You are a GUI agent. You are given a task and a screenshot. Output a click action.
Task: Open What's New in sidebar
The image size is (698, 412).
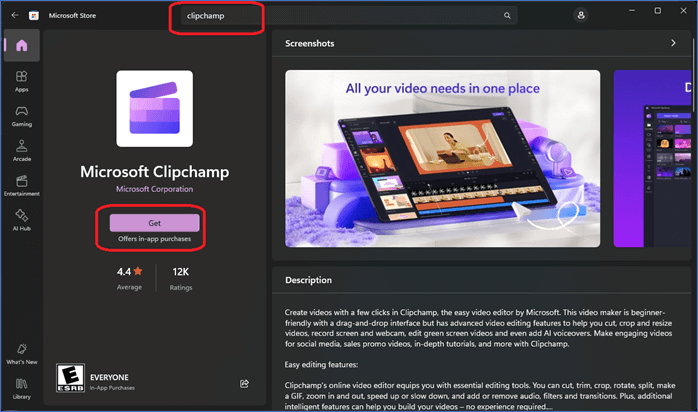21,354
